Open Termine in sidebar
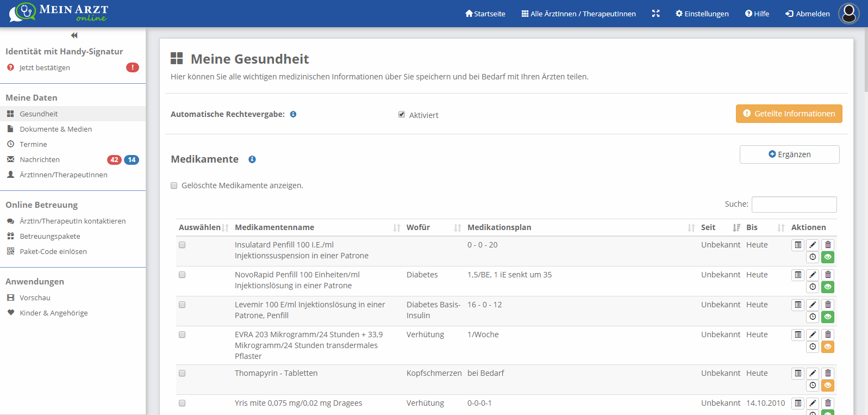868x415 pixels. [x=33, y=144]
